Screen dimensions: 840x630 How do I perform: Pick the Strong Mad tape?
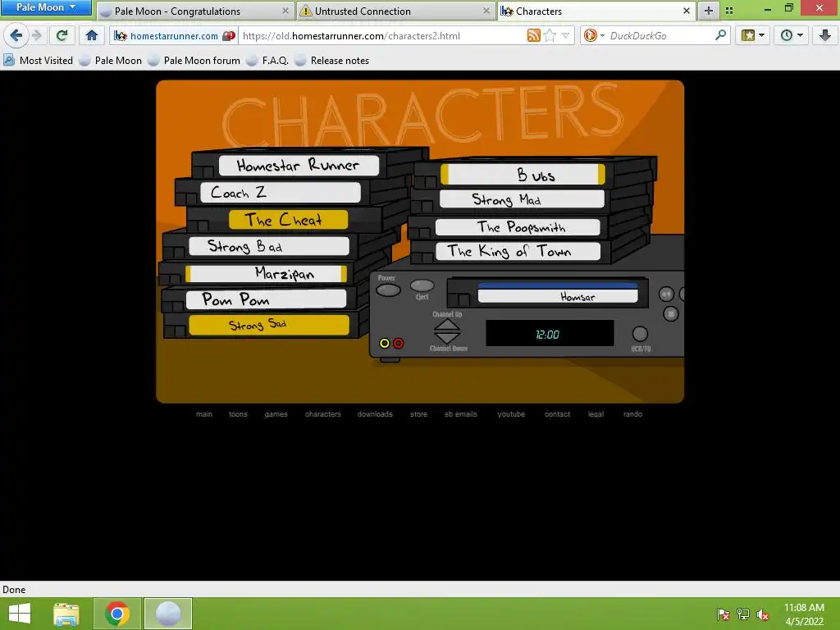click(522, 199)
